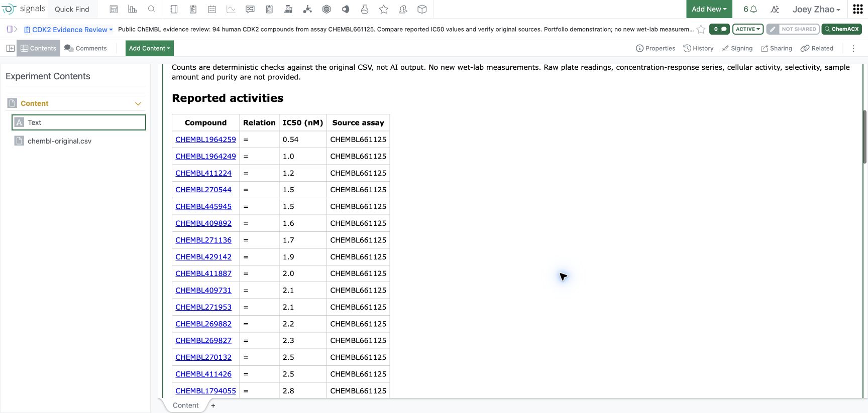Switch to the Comments tab
The height and width of the screenshot is (413, 868).
85,48
